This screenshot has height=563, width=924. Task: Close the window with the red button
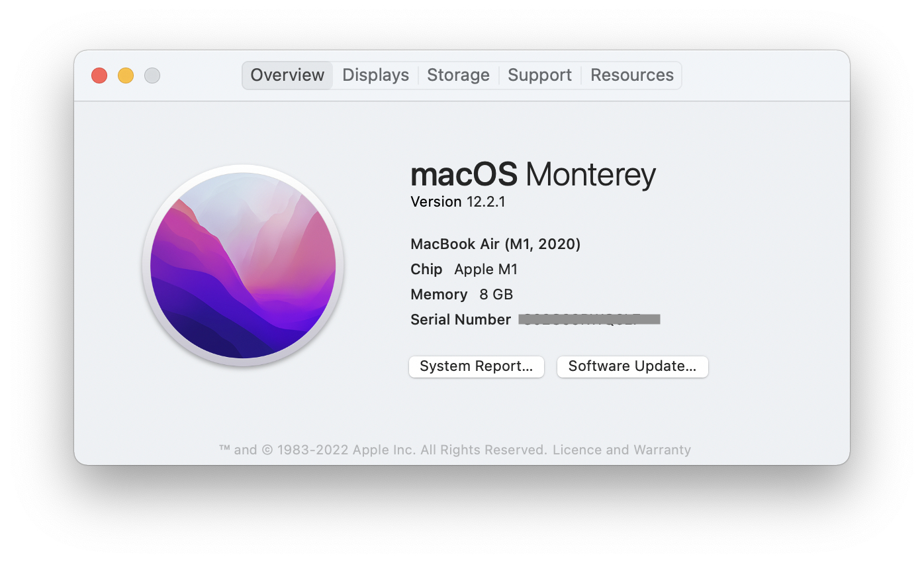pyautogui.click(x=99, y=76)
